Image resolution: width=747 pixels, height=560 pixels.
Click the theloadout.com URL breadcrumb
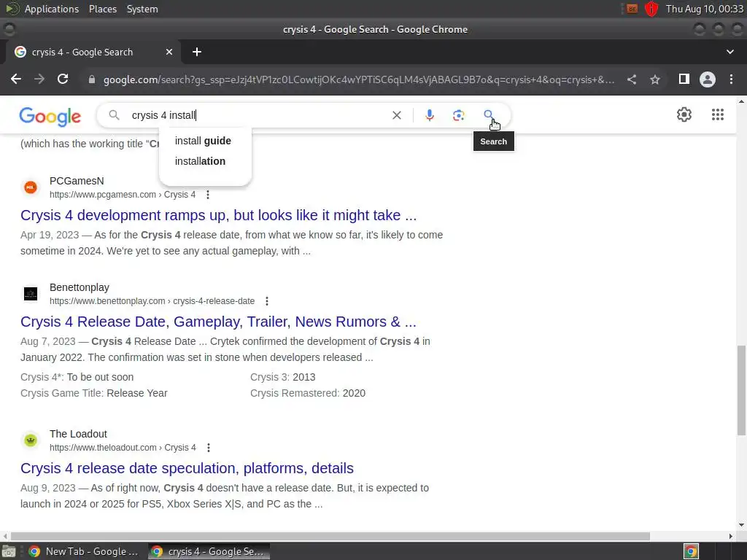(123, 448)
